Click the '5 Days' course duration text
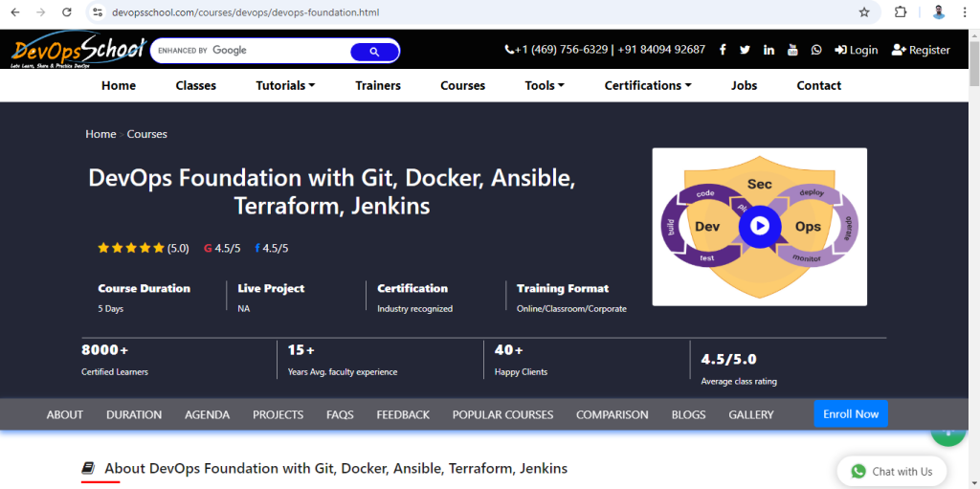 pyautogui.click(x=111, y=309)
